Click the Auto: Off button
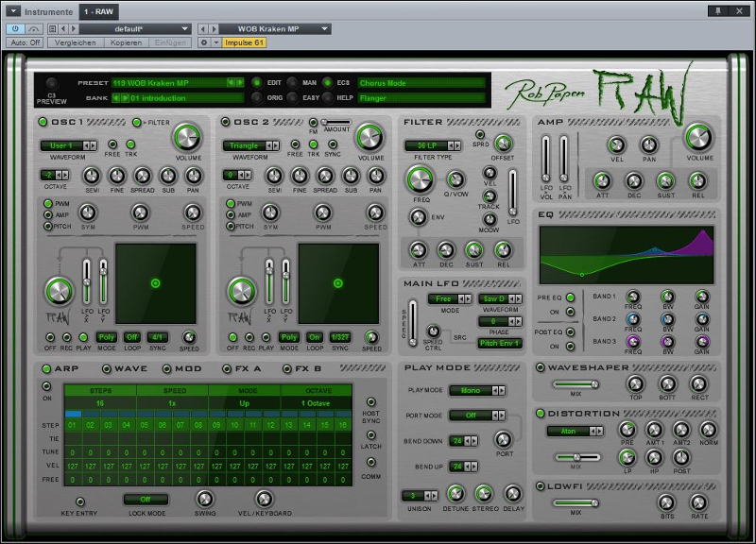This screenshot has width=756, height=544. (x=26, y=42)
